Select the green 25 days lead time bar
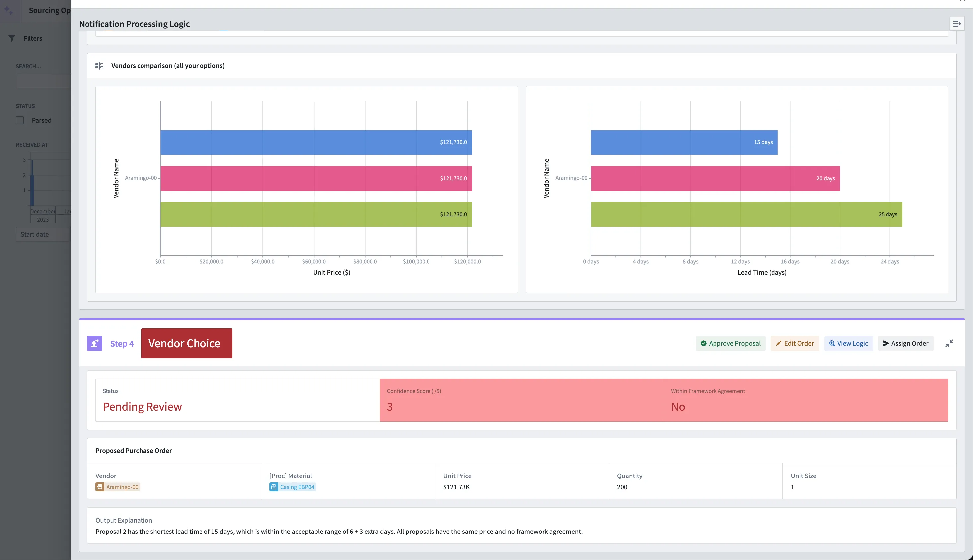 pos(746,215)
